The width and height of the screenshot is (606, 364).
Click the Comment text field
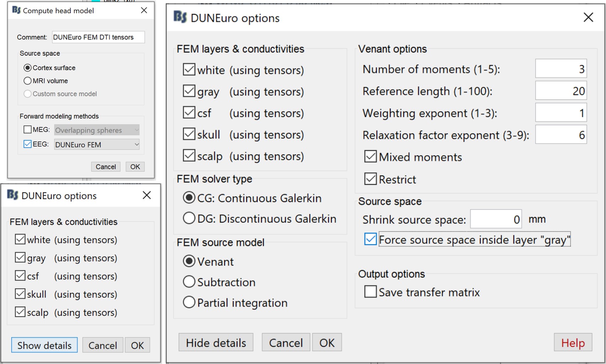(x=98, y=37)
